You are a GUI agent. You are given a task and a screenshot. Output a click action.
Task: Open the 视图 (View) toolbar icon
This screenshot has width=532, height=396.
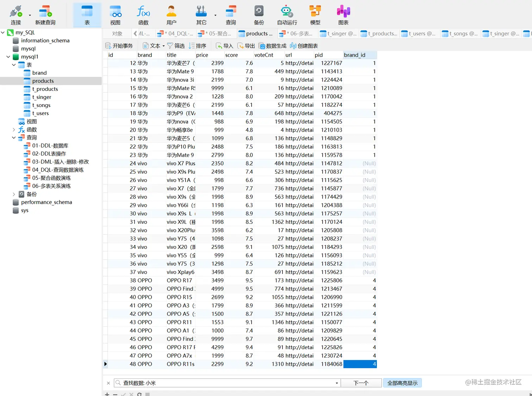click(x=115, y=15)
